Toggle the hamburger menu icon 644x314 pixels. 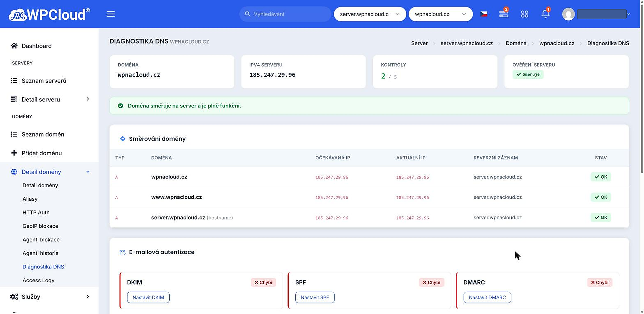pos(111,14)
